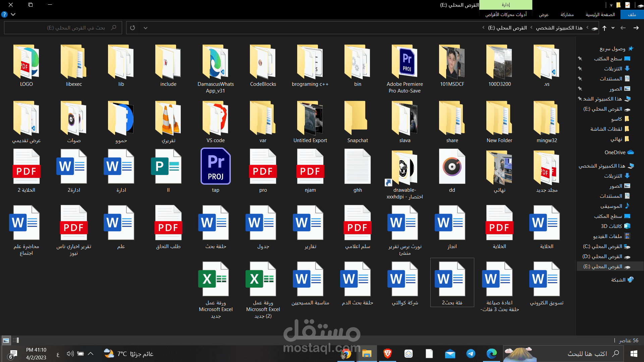Screen dimensions: 644x362
Task: Select the CodeBlocks folder
Action: 263,66
